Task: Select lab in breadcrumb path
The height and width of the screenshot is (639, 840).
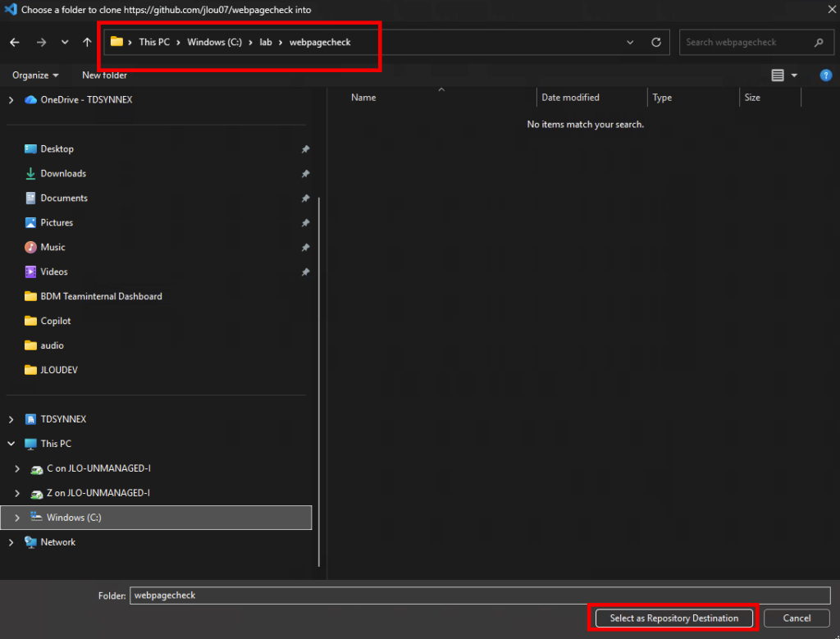Action: 266,43
